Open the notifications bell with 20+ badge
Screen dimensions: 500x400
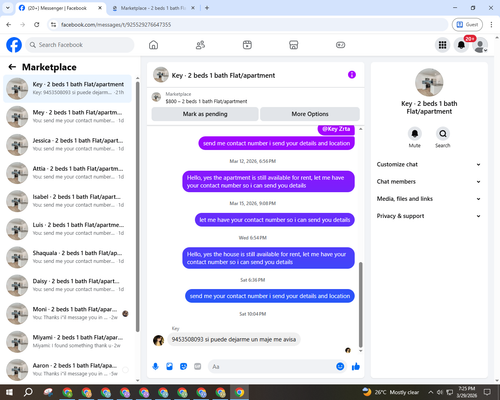(x=461, y=45)
